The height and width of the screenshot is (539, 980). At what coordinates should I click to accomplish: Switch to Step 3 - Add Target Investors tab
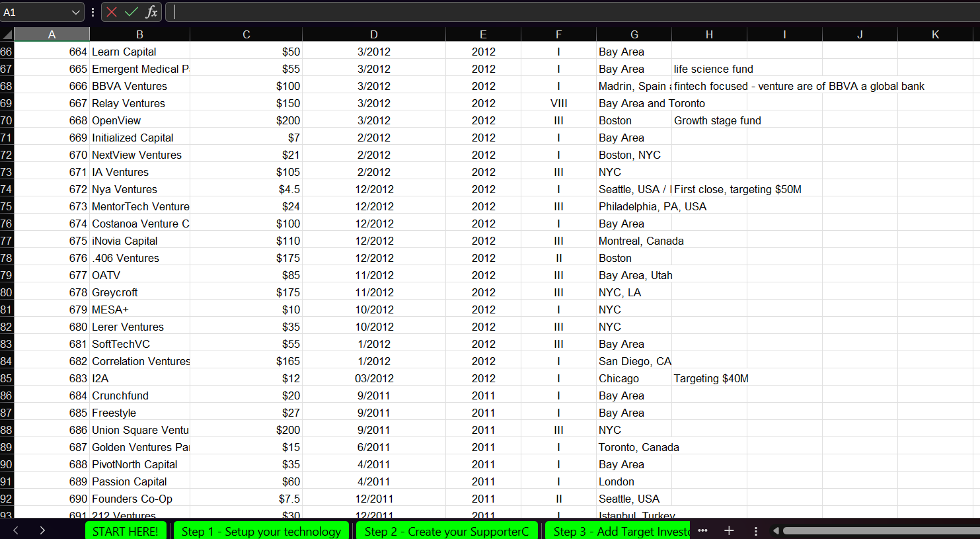618,531
